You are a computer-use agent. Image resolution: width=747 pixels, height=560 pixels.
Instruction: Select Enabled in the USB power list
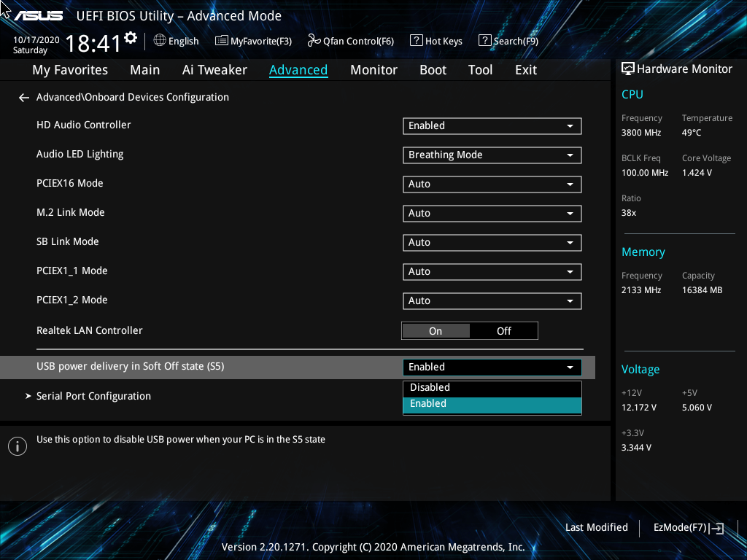tap(492, 405)
